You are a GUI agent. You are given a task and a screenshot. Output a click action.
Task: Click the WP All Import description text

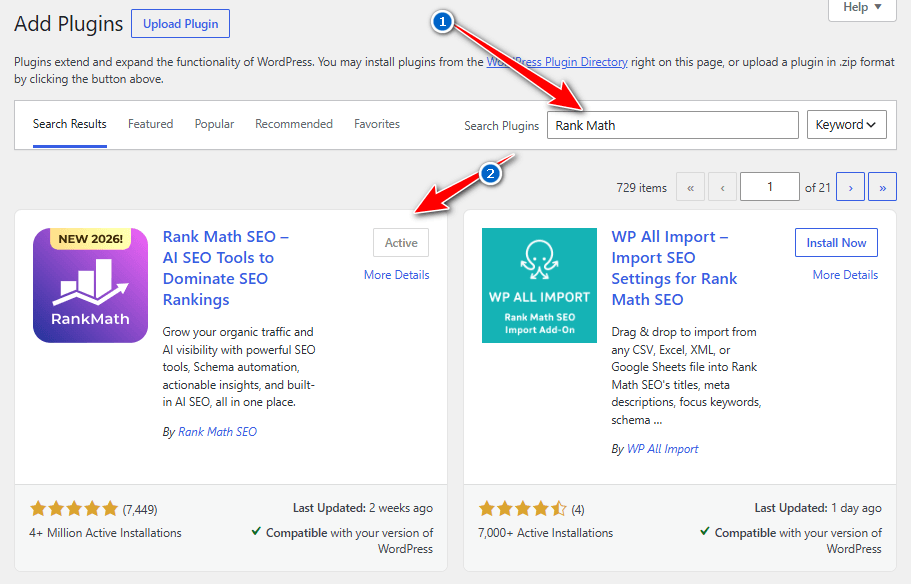coord(686,375)
